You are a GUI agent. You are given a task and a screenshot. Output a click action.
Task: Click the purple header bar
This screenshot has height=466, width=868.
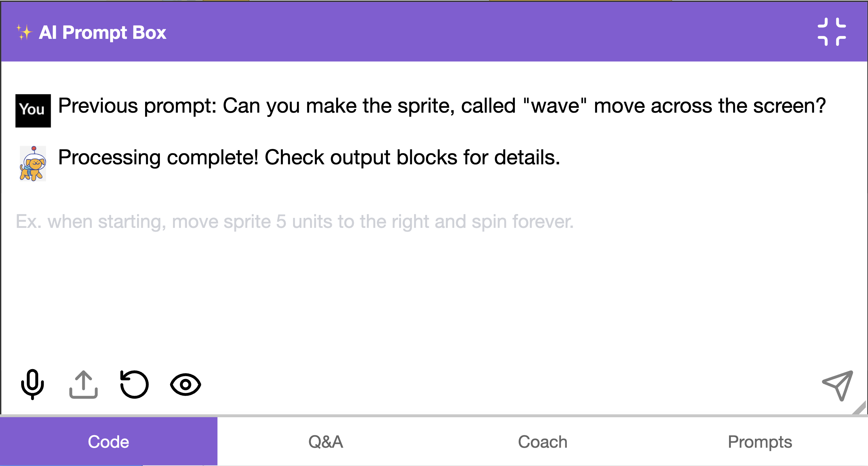coord(472,32)
